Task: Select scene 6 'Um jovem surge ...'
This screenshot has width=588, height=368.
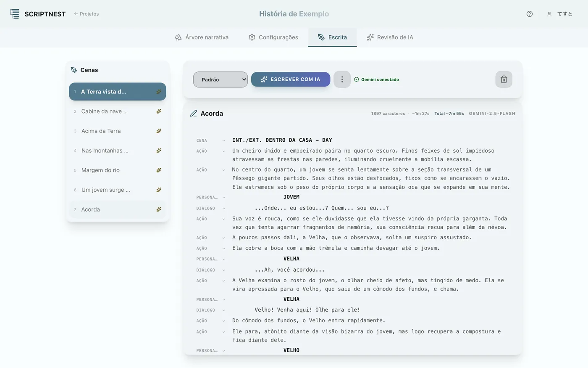Action: click(118, 190)
